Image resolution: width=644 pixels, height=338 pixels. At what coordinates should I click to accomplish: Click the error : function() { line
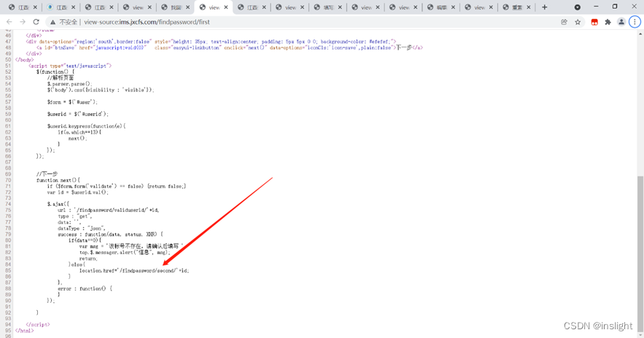click(85, 288)
